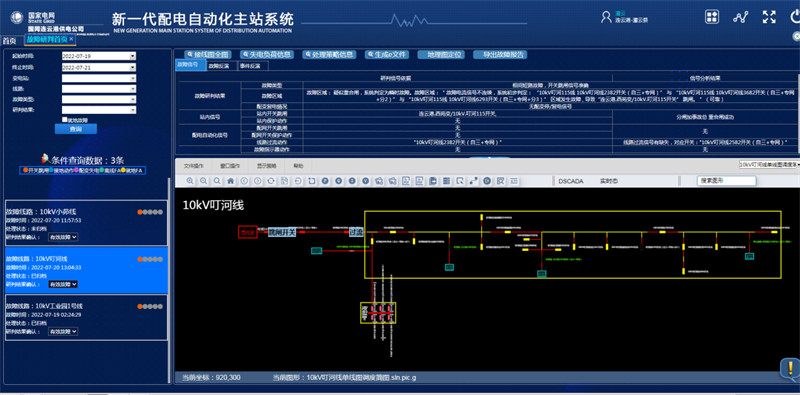800x395 pixels.
Task: Switch to the 首页 tab
Action: click(x=9, y=41)
